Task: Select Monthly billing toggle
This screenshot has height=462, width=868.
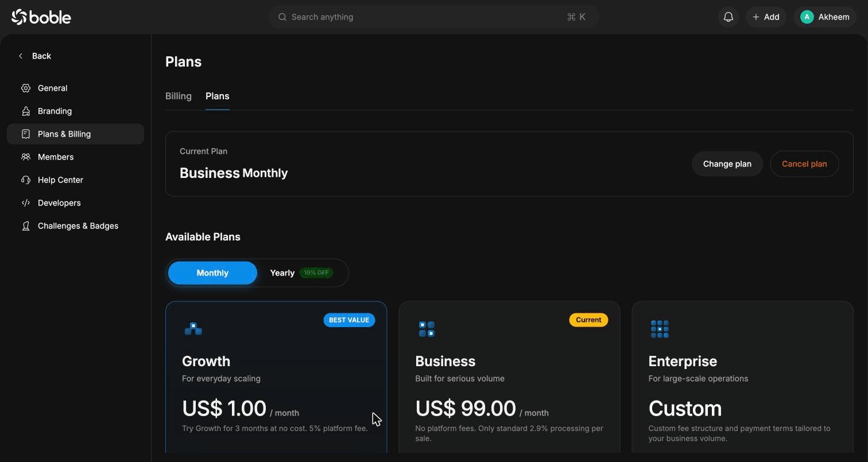Action: (x=212, y=273)
